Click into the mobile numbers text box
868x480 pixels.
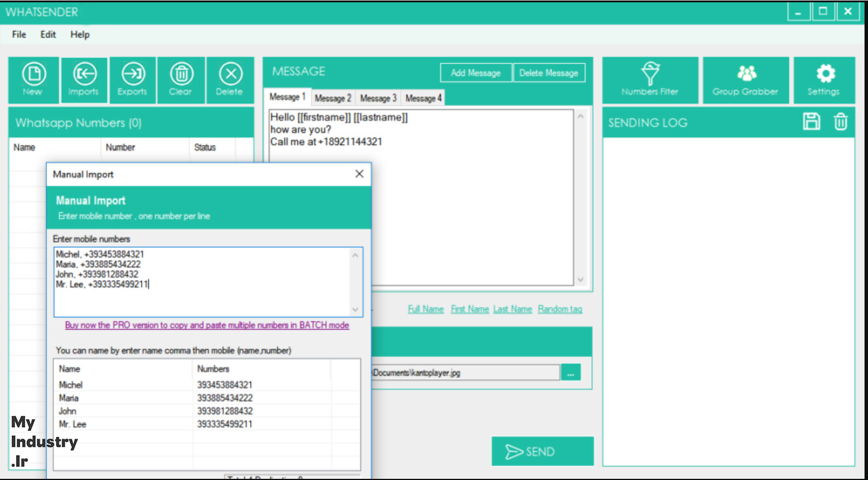202,282
